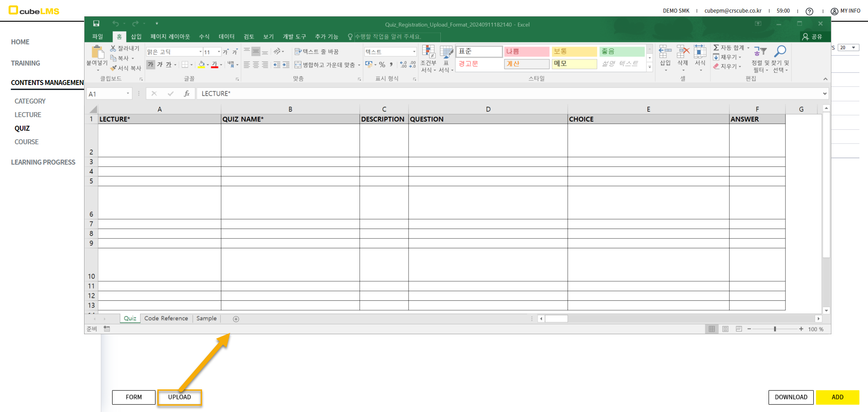Screen dimensions: 868x412
Task: Open the font name dropdown
Action: 200,52
